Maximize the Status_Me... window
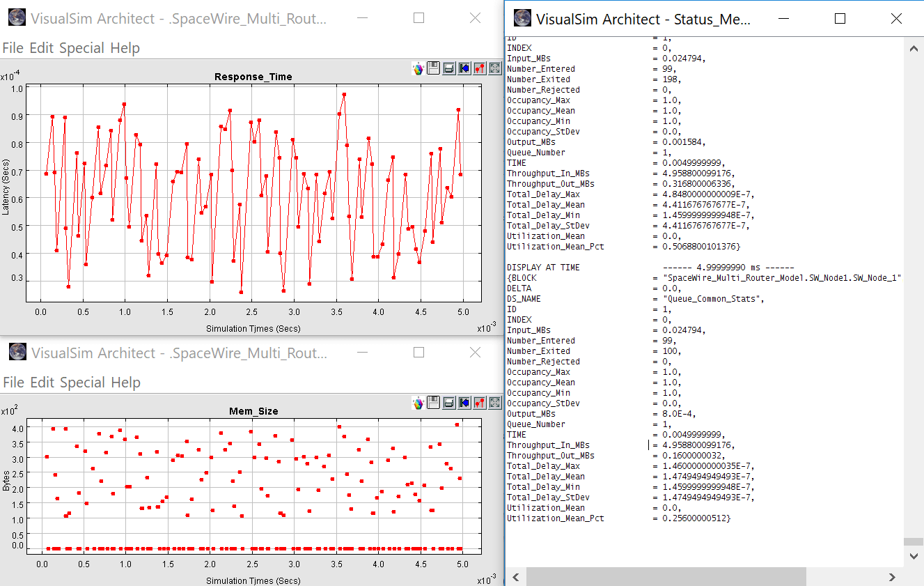The width and height of the screenshot is (924, 586). coord(840,19)
